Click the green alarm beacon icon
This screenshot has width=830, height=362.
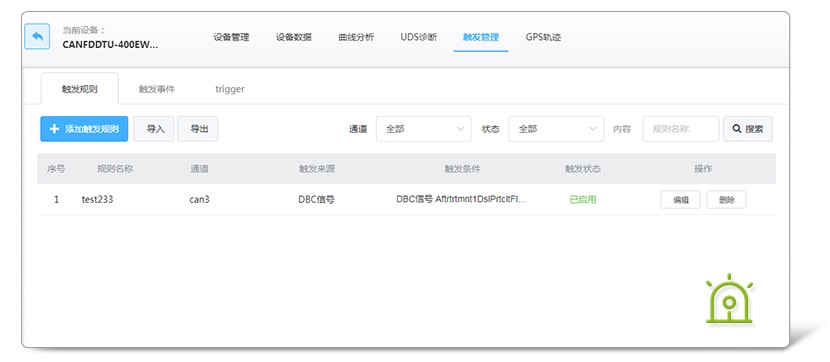(x=729, y=299)
